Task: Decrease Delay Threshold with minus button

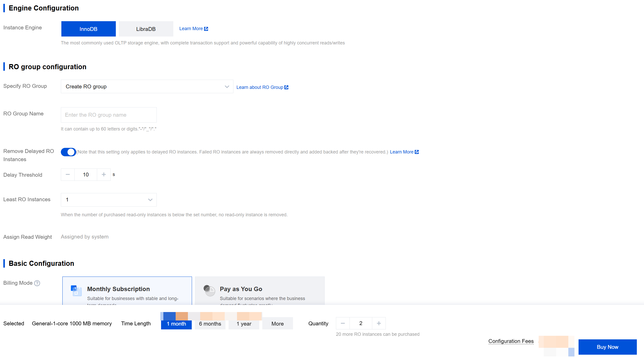Action: click(68, 175)
